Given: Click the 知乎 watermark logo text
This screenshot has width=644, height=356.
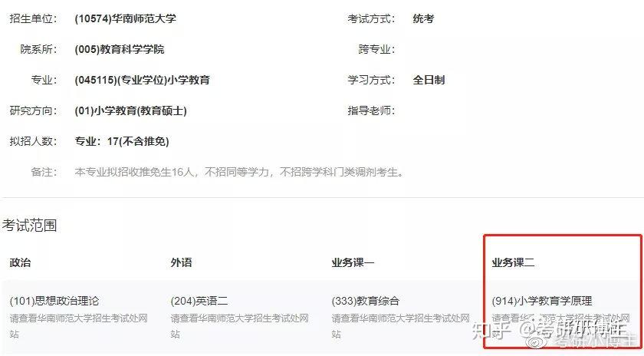Looking at the screenshot, I should tap(491, 331).
